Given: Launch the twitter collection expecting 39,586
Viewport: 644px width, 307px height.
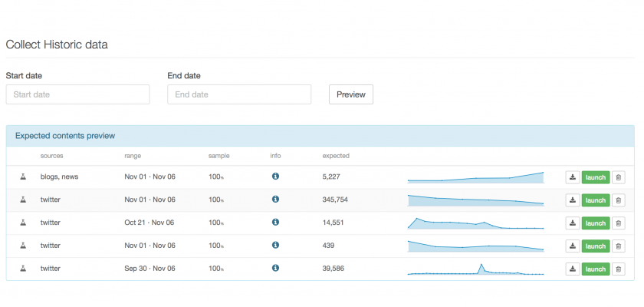Looking at the screenshot, I should (x=596, y=269).
